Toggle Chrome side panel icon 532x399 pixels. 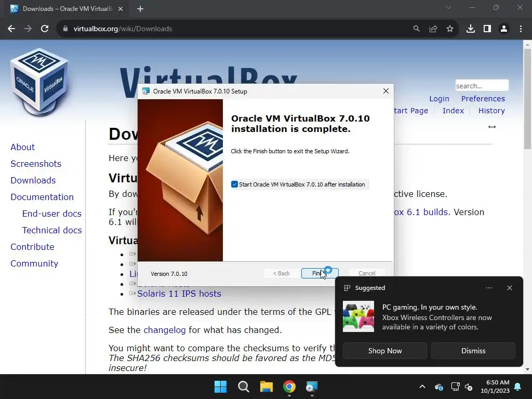(x=487, y=29)
